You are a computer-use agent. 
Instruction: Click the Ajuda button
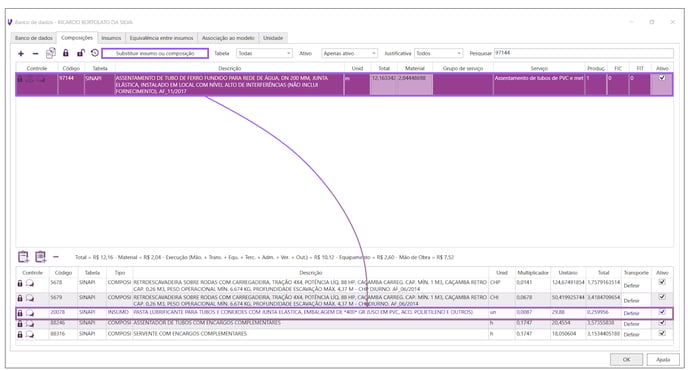point(663,359)
